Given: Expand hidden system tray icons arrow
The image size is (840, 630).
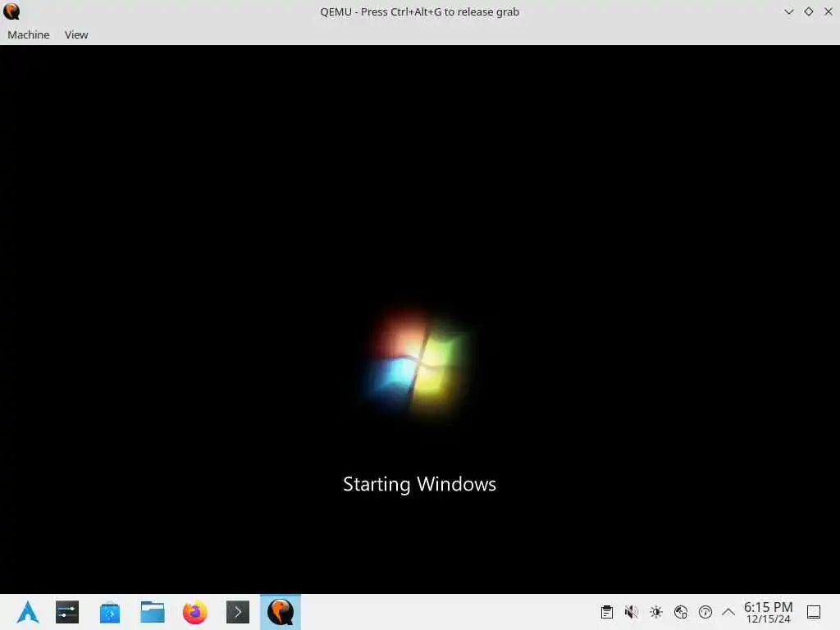Looking at the screenshot, I should tap(728, 612).
